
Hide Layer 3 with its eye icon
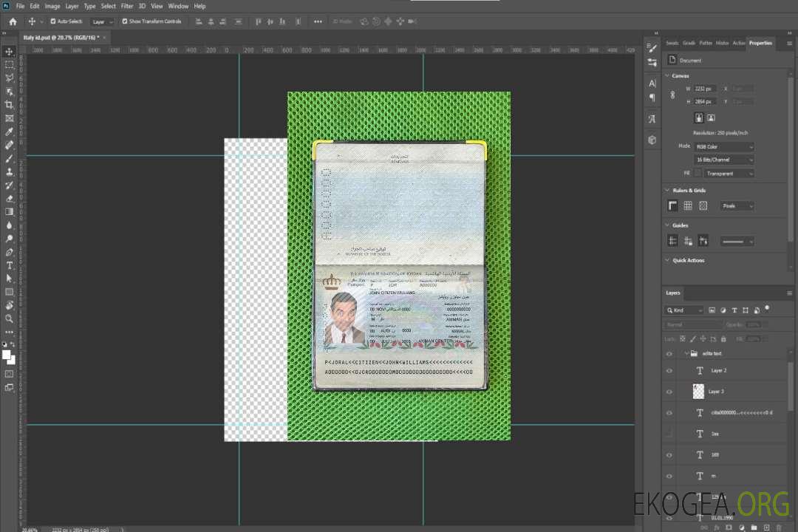(x=669, y=392)
